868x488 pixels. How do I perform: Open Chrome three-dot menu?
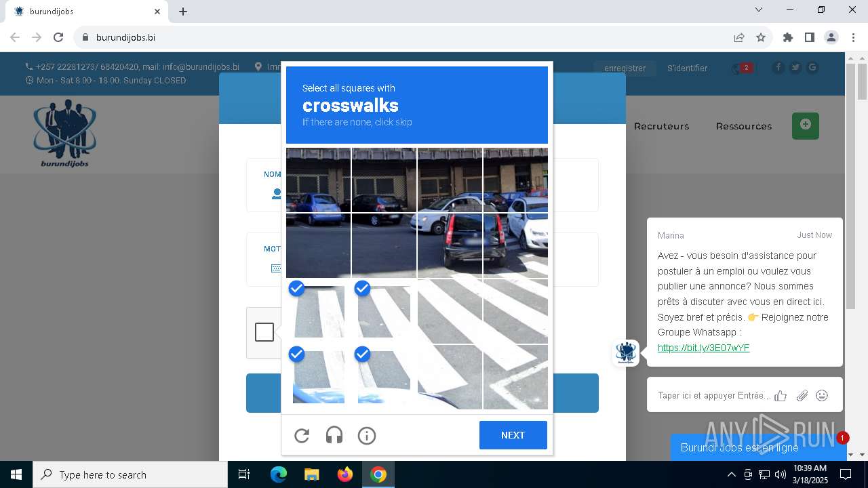click(x=853, y=37)
